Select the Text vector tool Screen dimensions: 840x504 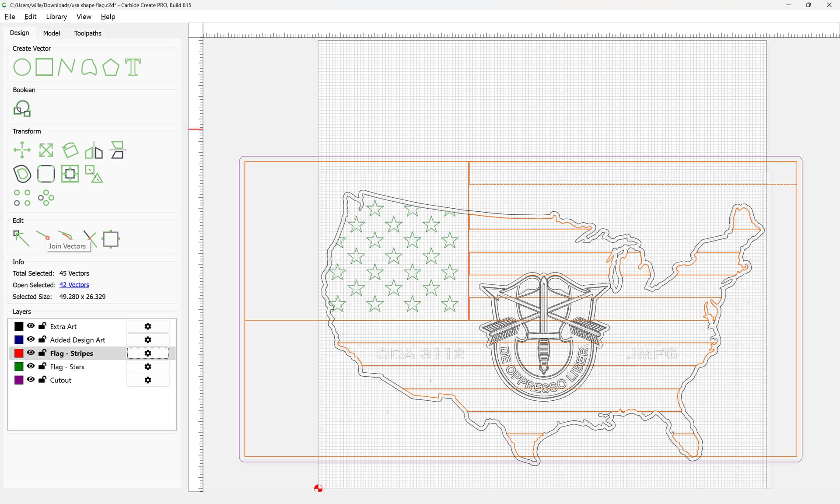(x=133, y=67)
